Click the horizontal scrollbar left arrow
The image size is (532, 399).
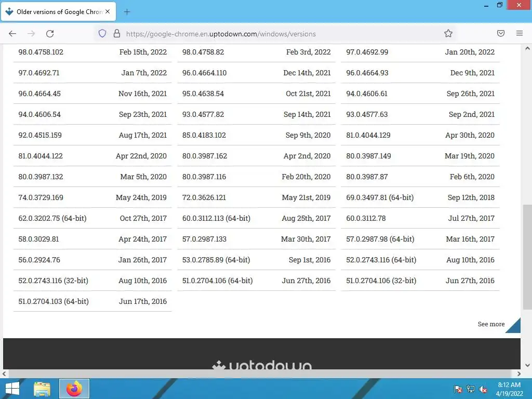(4, 374)
